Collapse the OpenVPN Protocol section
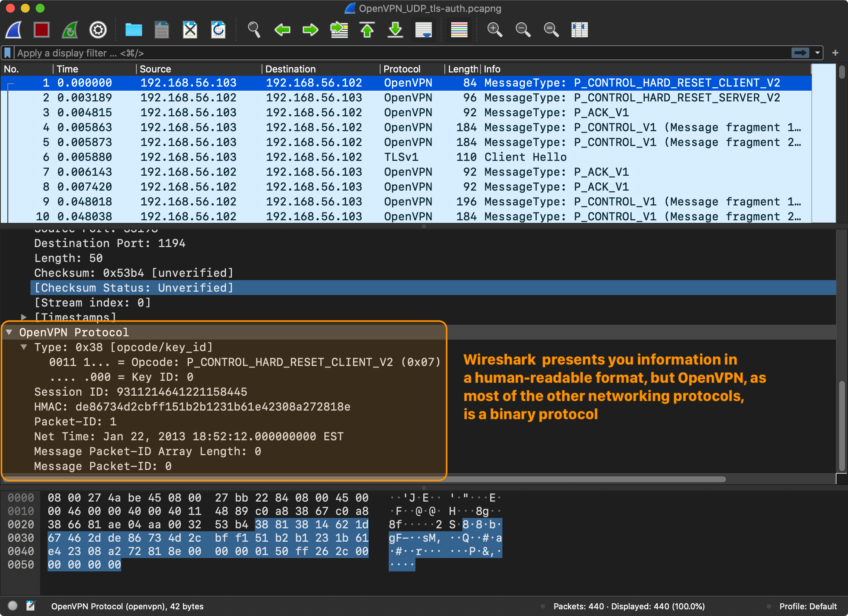 coord(9,332)
